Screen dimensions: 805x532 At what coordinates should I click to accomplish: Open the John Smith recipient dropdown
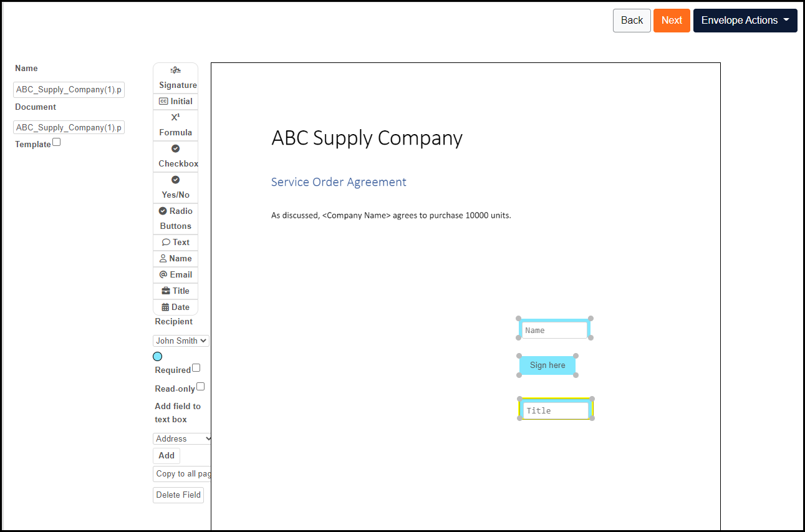[181, 341]
